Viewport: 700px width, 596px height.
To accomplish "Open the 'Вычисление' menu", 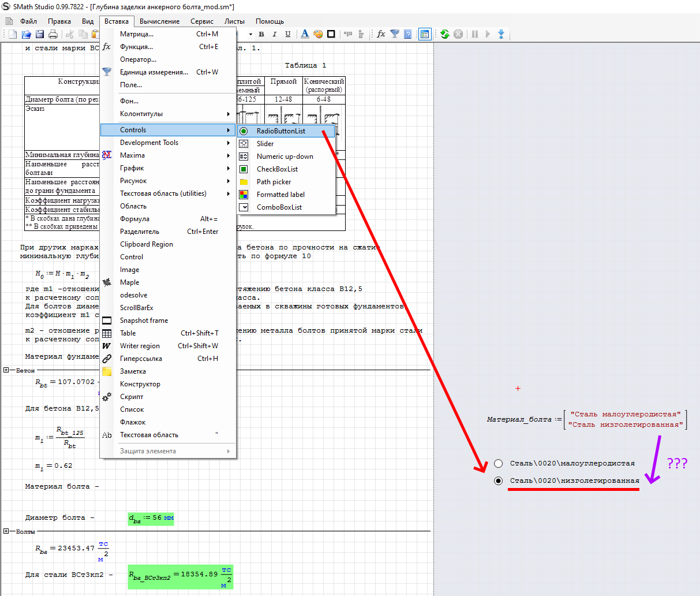I will click(159, 21).
